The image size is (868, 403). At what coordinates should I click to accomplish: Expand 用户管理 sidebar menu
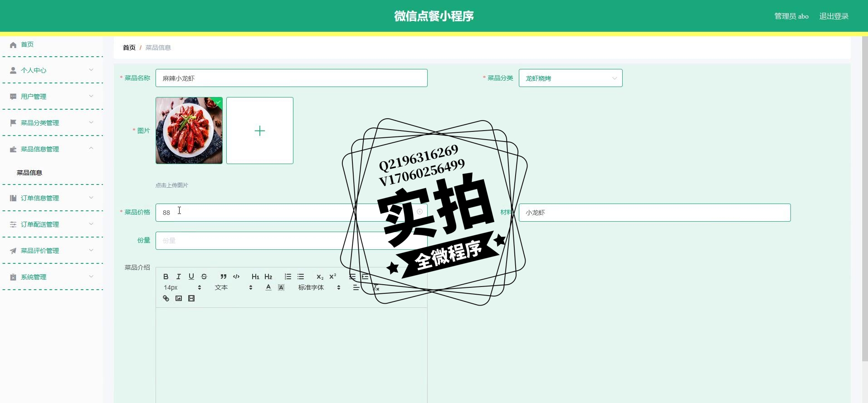pyautogui.click(x=52, y=97)
